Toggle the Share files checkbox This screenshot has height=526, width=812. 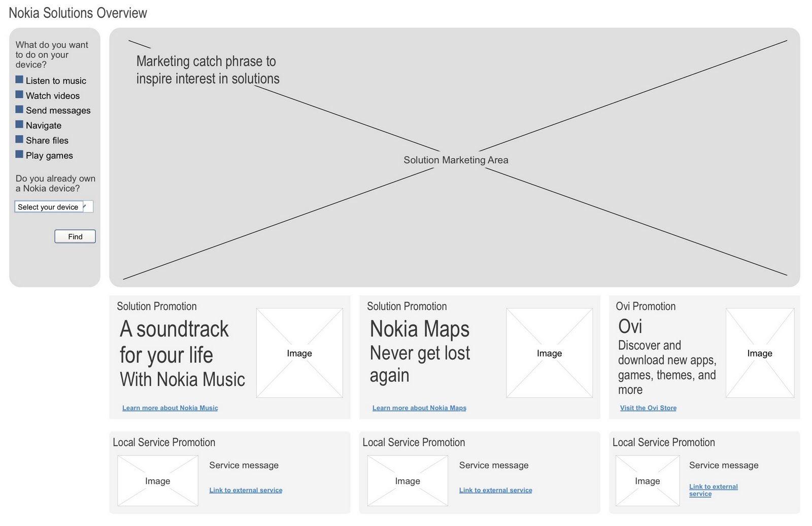[19, 139]
